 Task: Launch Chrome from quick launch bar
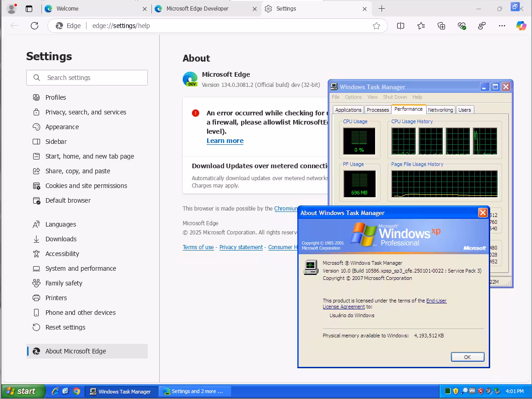tap(77, 392)
